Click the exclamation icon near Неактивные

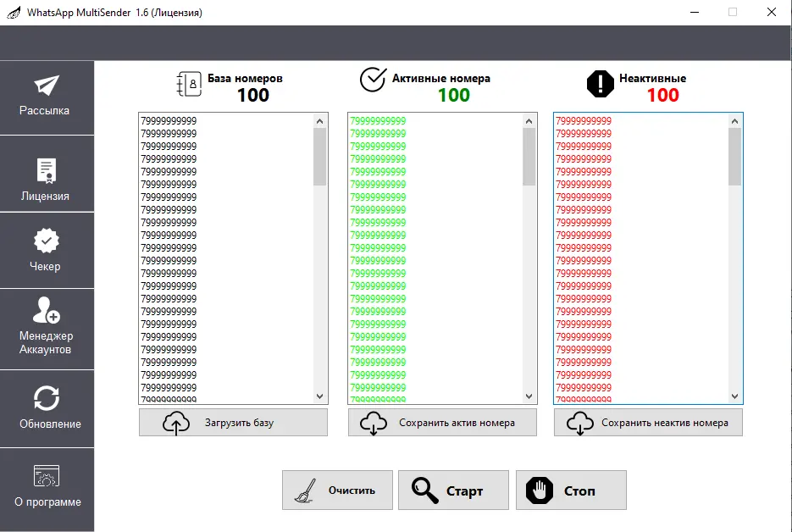(600, 83)
